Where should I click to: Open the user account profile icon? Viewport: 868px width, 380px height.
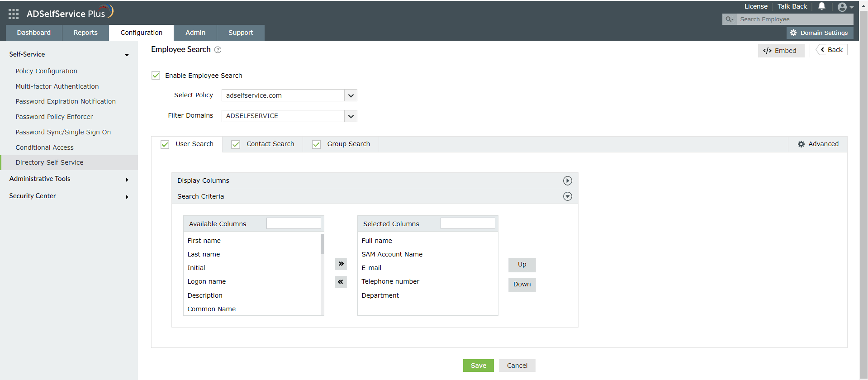pyautogui.click(x=842, y=7)
